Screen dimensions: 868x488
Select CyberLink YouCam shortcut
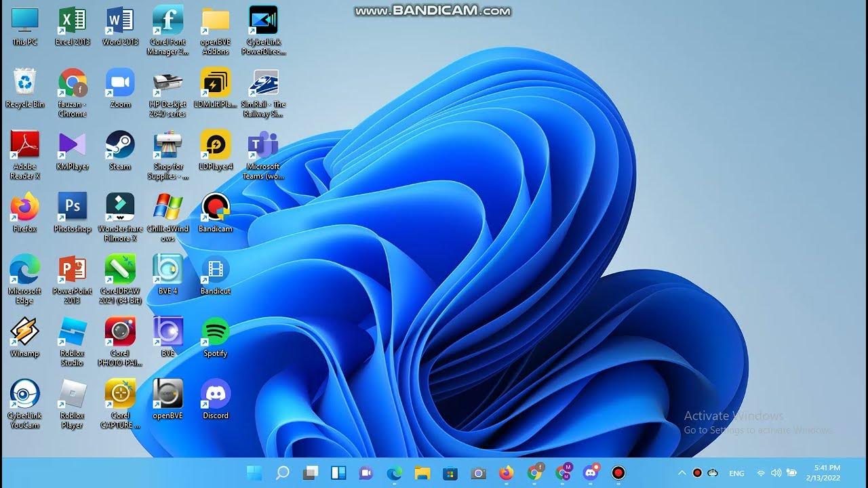coord(25,405)
